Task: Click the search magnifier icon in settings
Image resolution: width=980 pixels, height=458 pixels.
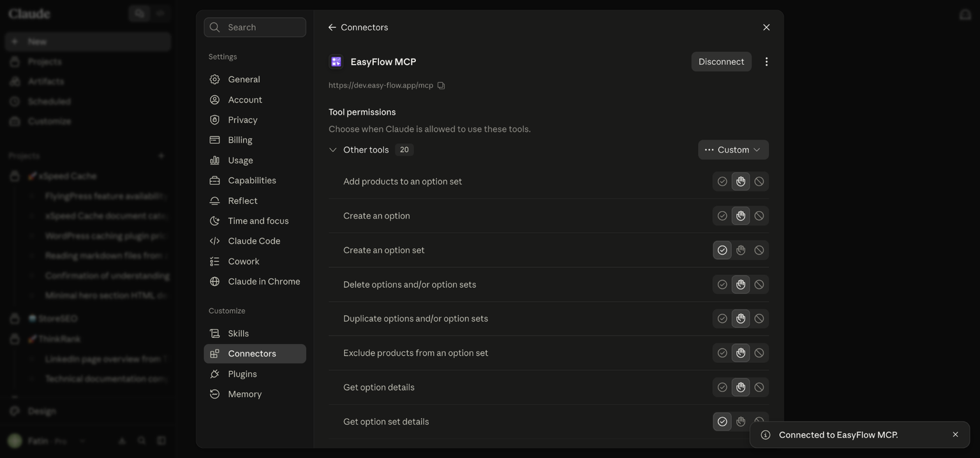Action: click(x=215, y=27)
